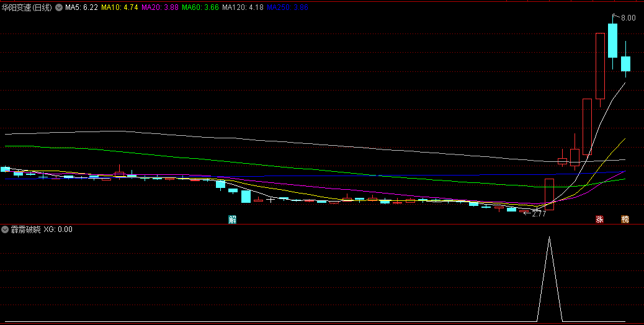The width and height of the screenshot is (644, 325).
Task: Click the peak of the 霹雳破晓 signal spike
Action: coord(549,237)
